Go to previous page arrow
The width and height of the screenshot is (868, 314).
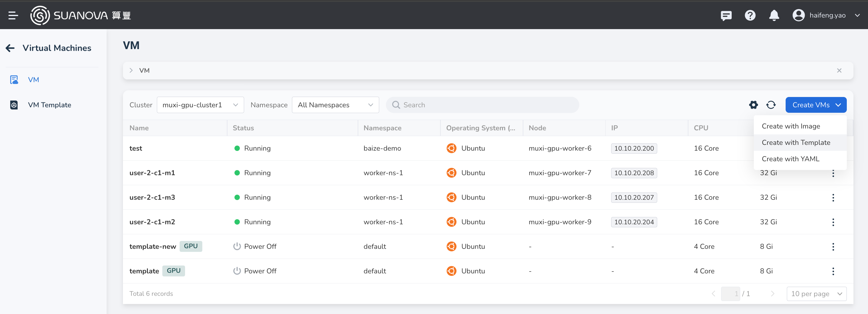(713, 294)
